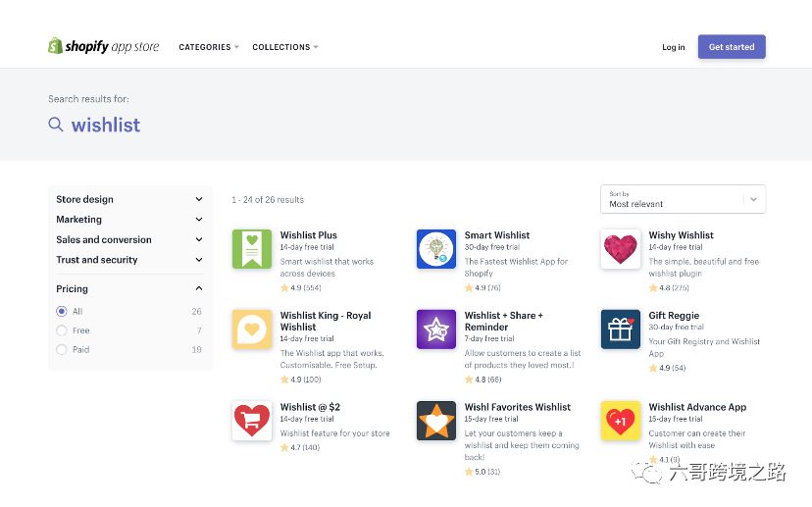Open the Wishl Favorites Wishlist icon
The image size is (812, 507).
pos(436,421)
